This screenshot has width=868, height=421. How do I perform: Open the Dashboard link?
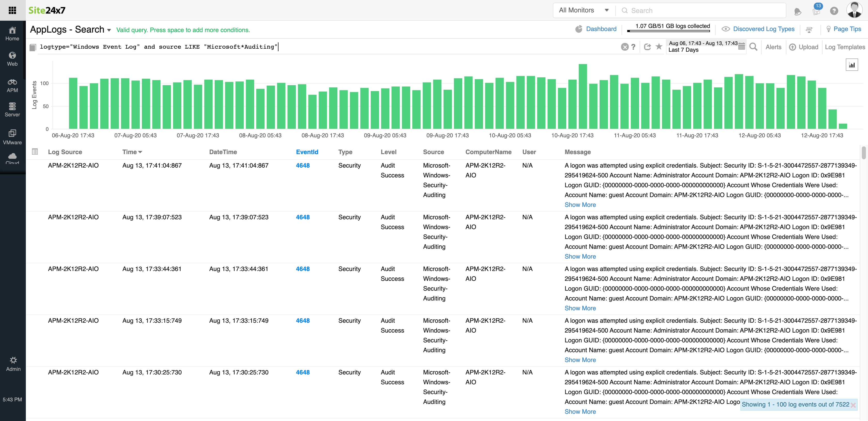click(x=601, y=29)
